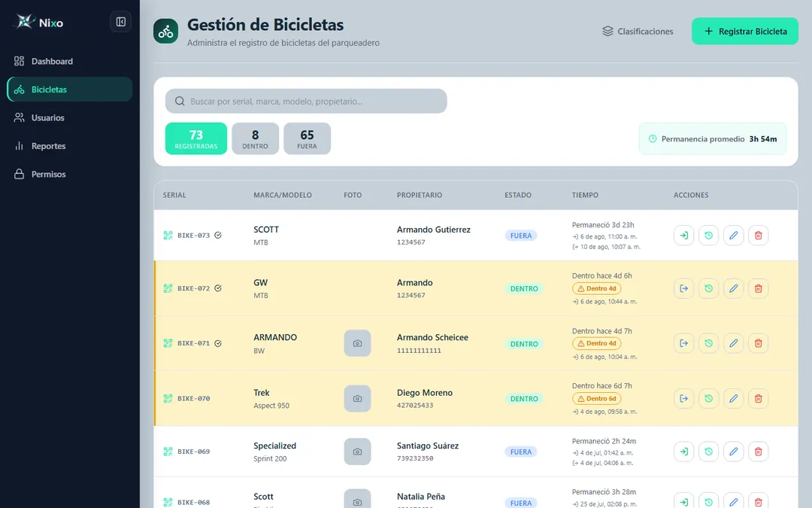Click the ESTADO column header
Image resolution: width=812 pixels, height=508 pixels.
point(518,196)
